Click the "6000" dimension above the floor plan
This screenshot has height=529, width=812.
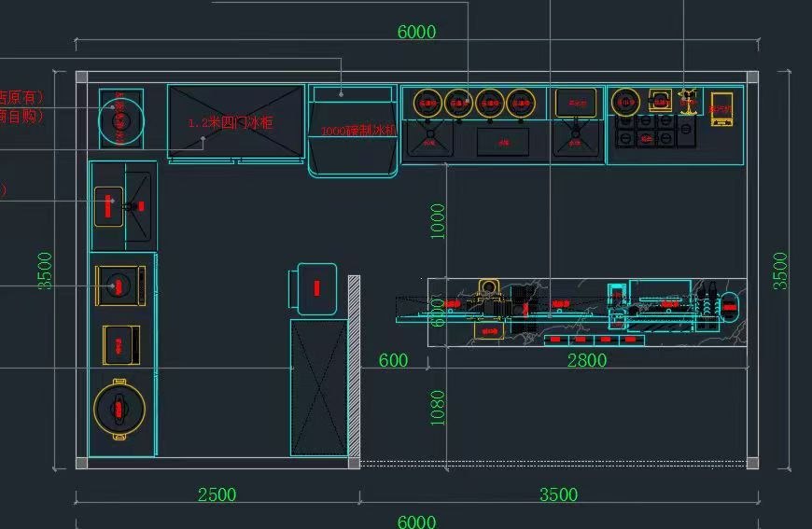click(416, 32)
